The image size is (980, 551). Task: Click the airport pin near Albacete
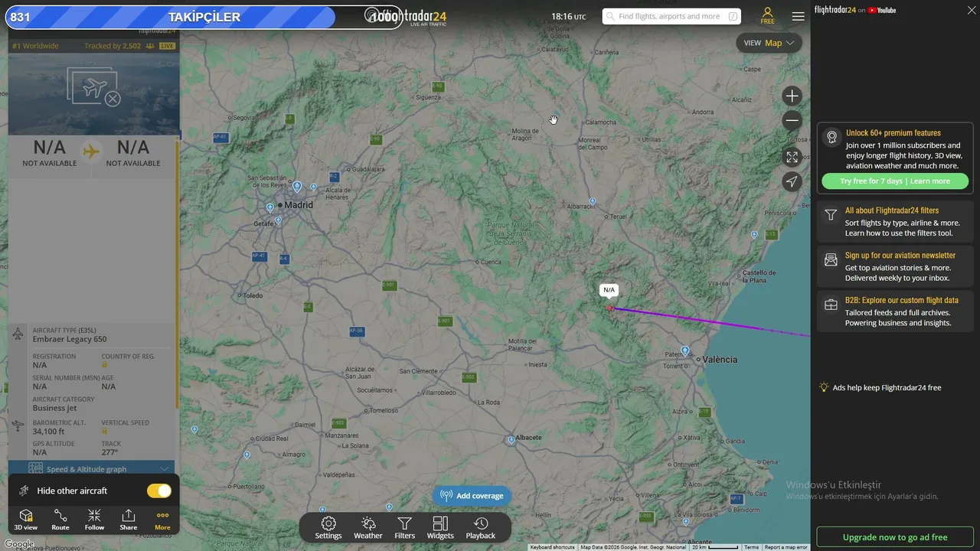pyautogui.click(x=511, y=440)
